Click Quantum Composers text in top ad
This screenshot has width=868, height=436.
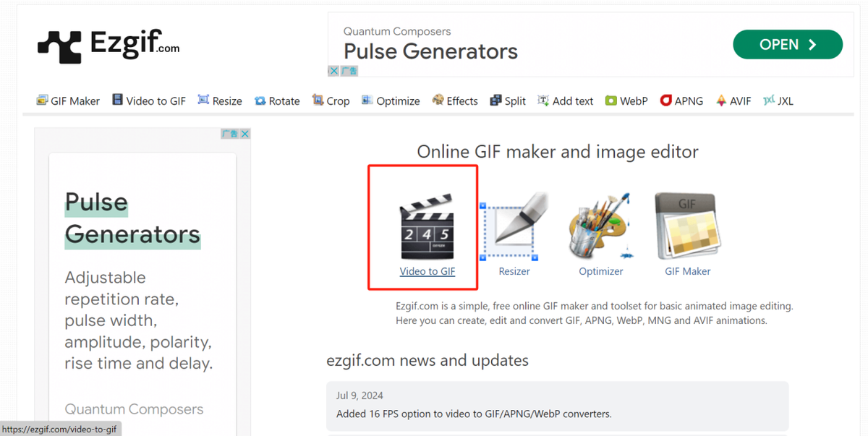(396, 31)
